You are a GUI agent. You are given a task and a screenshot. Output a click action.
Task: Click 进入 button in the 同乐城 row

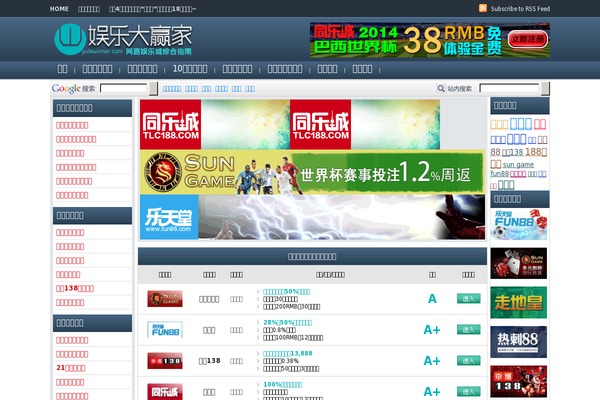pos(468,392)
